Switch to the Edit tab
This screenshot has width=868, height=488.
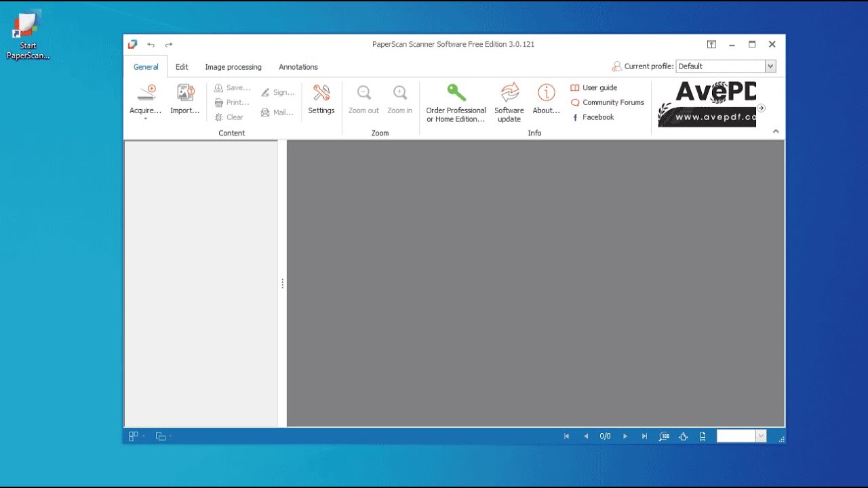[182, 67]
